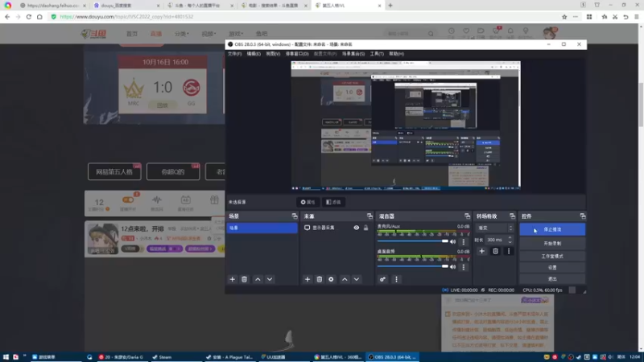644x362 pixels.
Task: Click the Douyu logo in site header
Action: click(94, 34)
